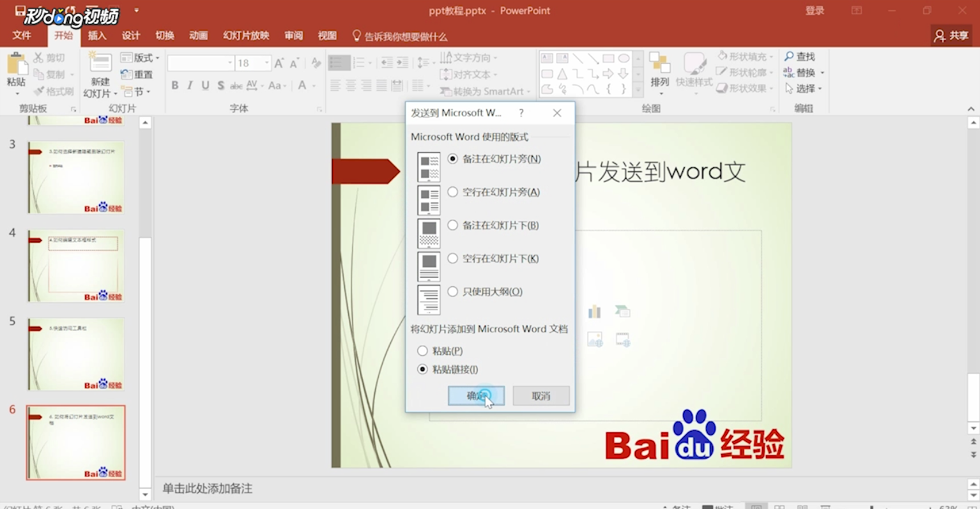Switch to the 动画 ribbon tab
The image size is (980, 509).
[x=199, y=36]
